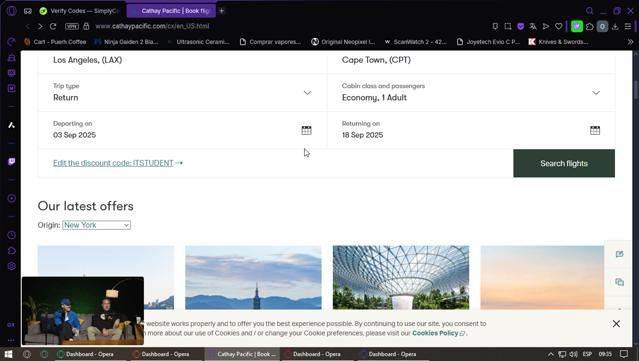Open the Origin New York dropdown
Screen dimensions: 639x361
tap(97, 225)
